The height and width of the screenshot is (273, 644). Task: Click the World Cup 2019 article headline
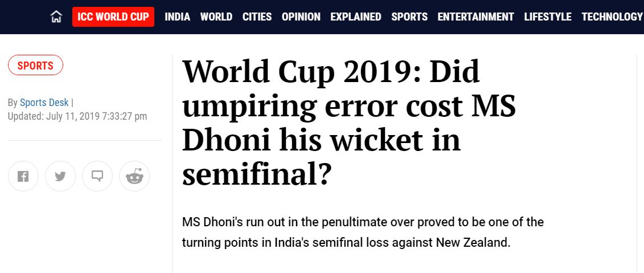(349, 123)
